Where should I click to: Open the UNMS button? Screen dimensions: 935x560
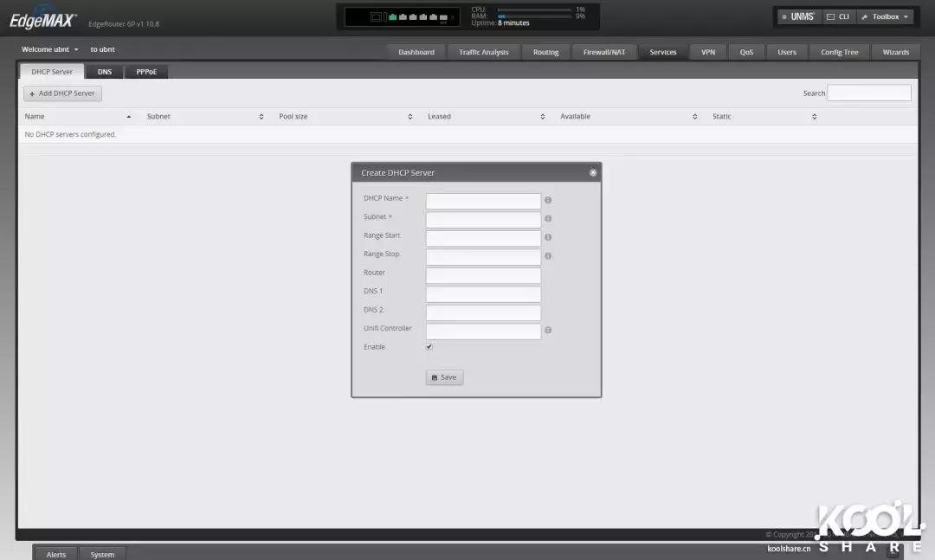coord(798,16)
